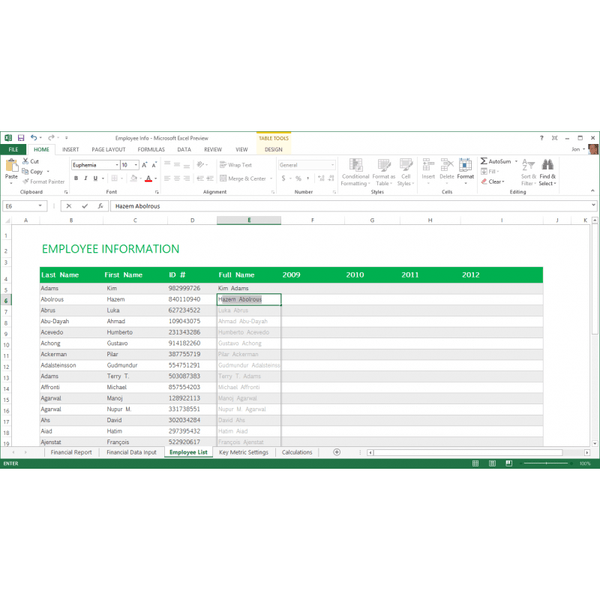Add a new sheet with plus icon
Image resolution: width=600 pixels, height=600 pixels.
tap(336, 452)
